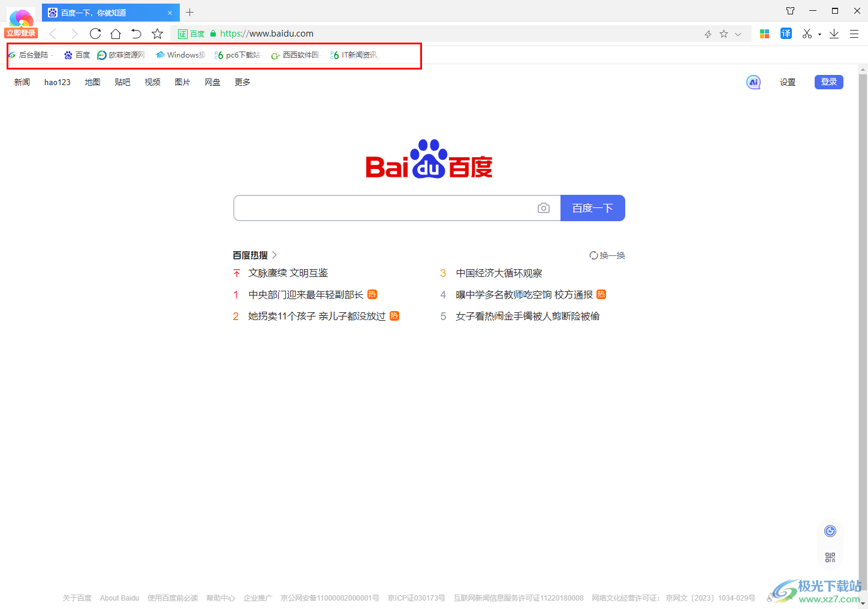868x609 pixels.
Task: Open the favorites star beside undo icon
Action: coord(157,34)
